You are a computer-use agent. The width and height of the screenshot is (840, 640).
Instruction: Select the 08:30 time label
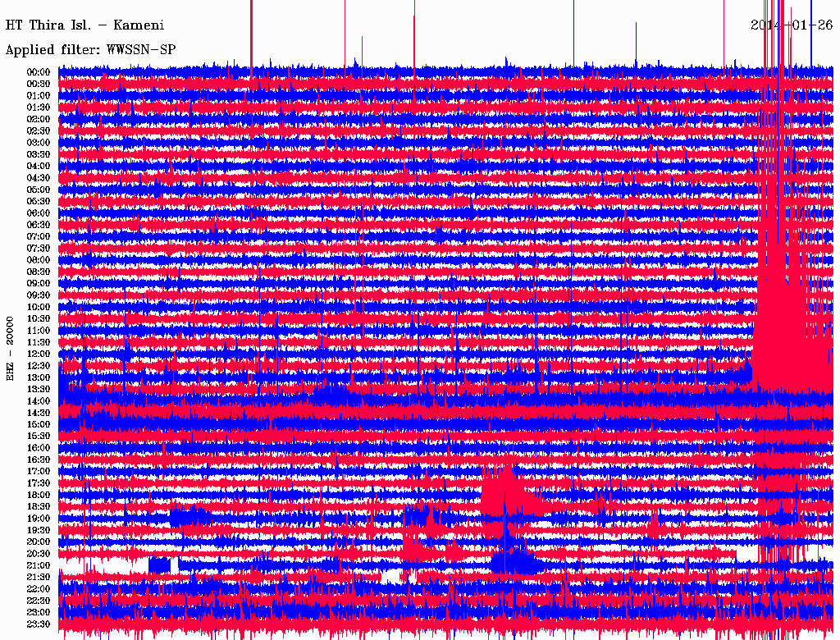click(39, 272)
